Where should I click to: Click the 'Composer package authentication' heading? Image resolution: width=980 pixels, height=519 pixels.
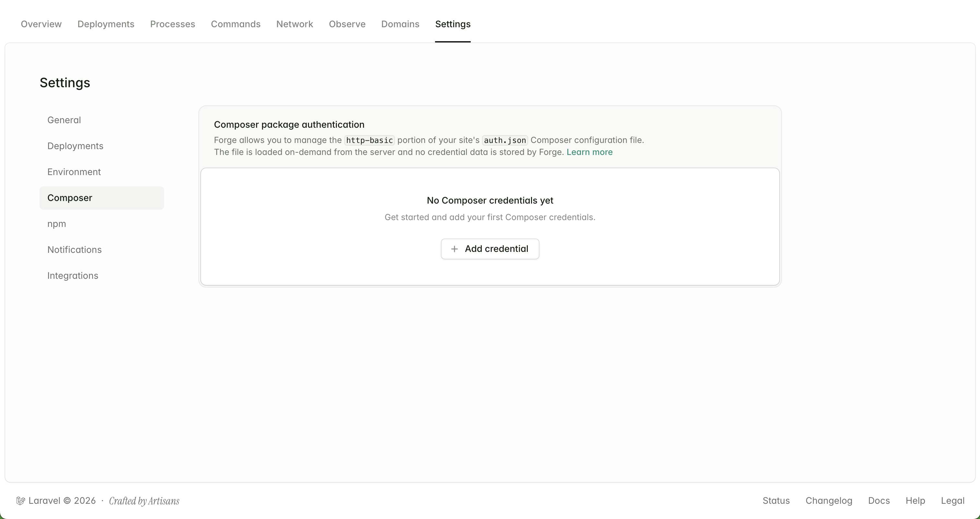[x=289, y=125]
